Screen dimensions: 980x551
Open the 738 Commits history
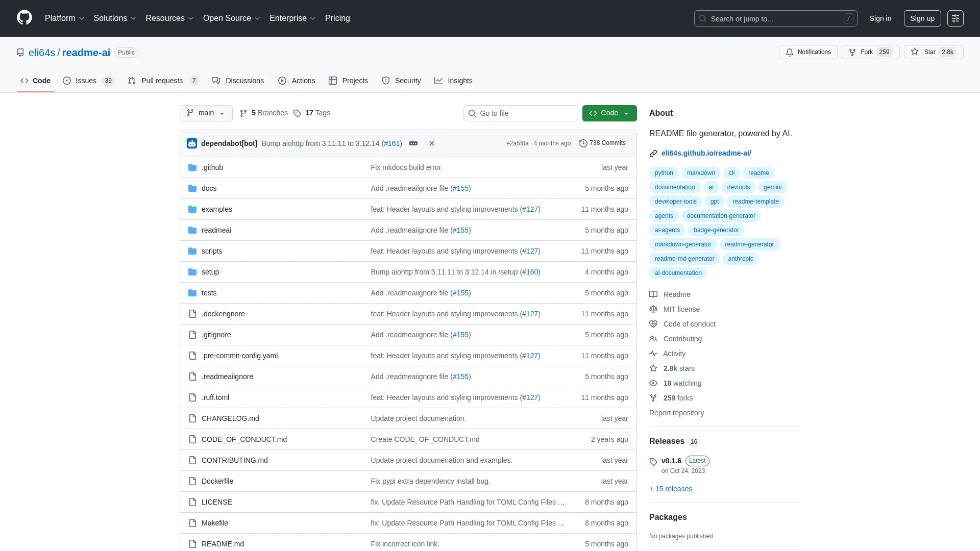pos(602,143)
